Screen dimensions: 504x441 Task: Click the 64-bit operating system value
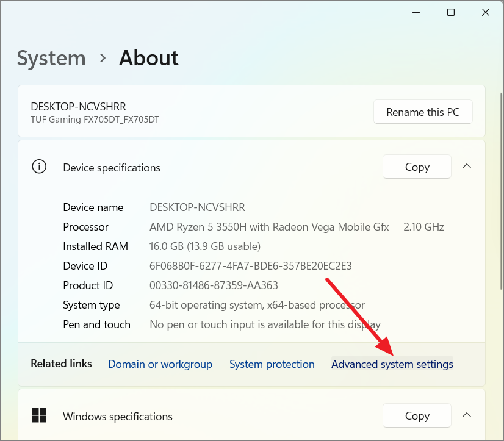(x=257, y=305)
